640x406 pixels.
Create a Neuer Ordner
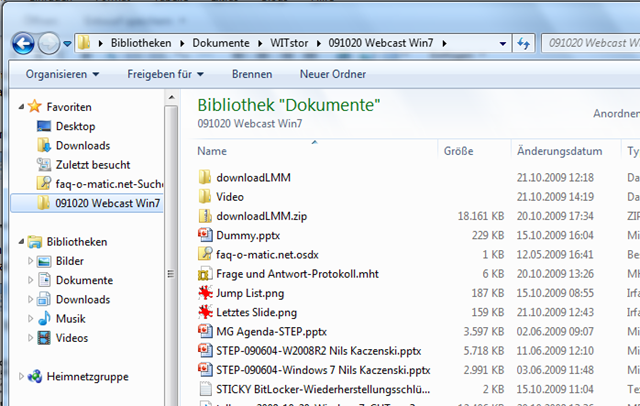(333, 74)
